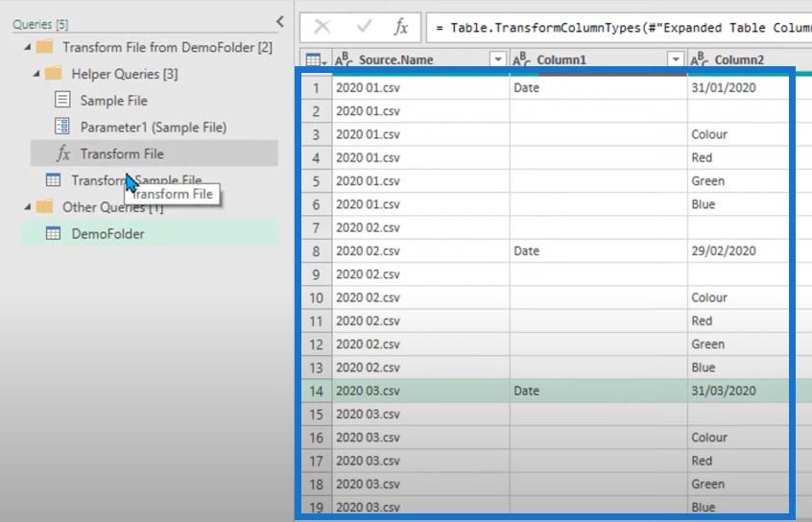The height and width of the screenshot is (522, 812).
Task: Open the table menu icon in the grid corner
Action: (316, 60)
